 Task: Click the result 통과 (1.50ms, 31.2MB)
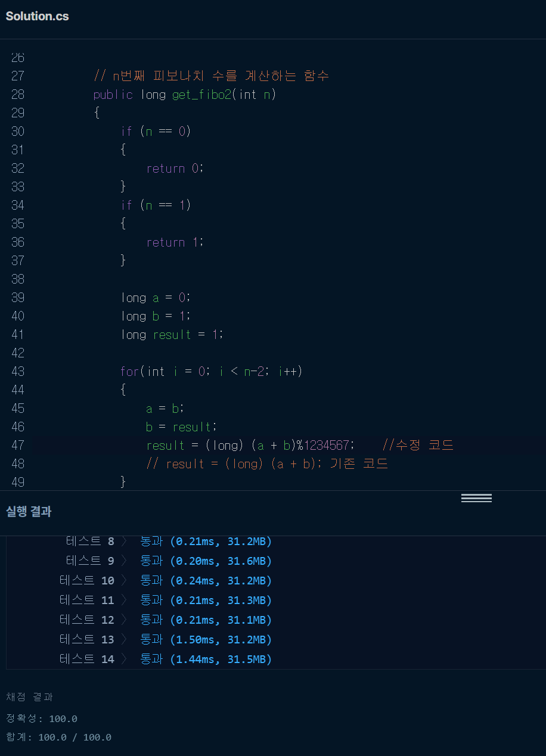pos(206,640)
